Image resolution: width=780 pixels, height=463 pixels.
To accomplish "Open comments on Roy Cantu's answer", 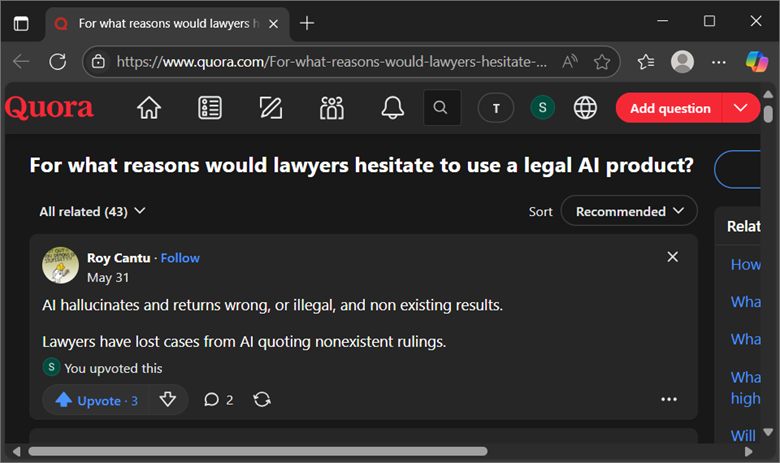I will coord(218,399).
